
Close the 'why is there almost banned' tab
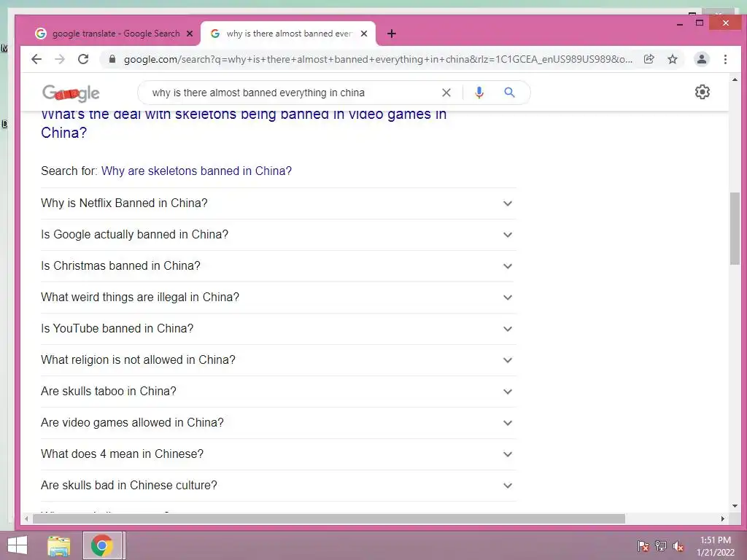coord(364,34)
